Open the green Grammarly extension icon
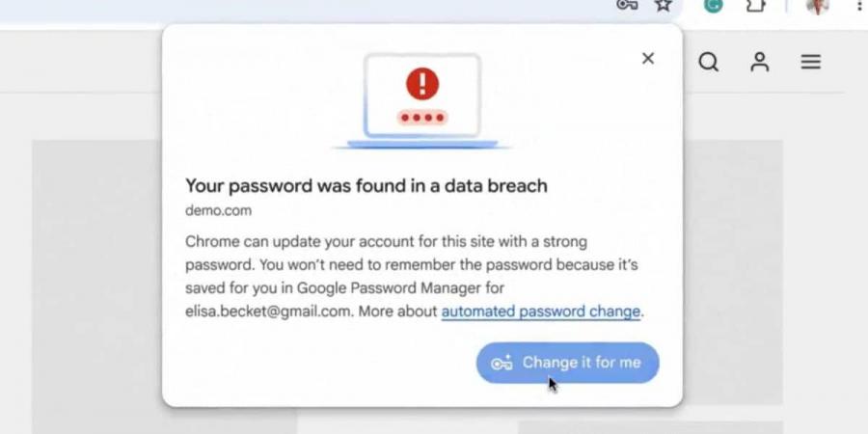This screenshot has width=868, height=434. pos(713,5)
